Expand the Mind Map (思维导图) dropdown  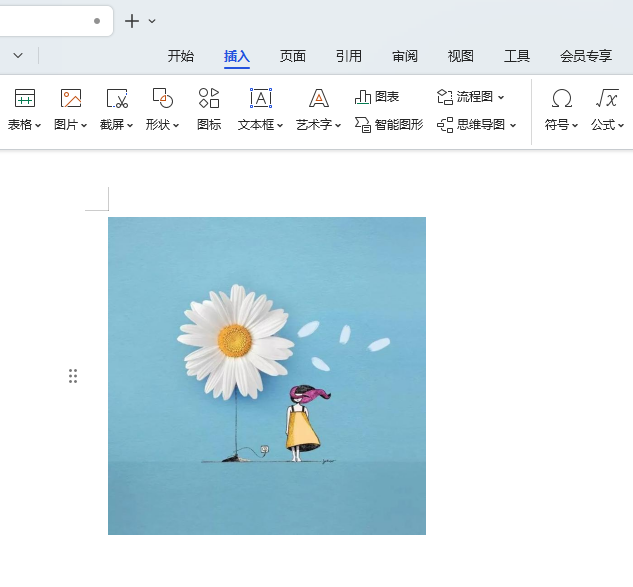pyautogui.click(x=513, y=125)
